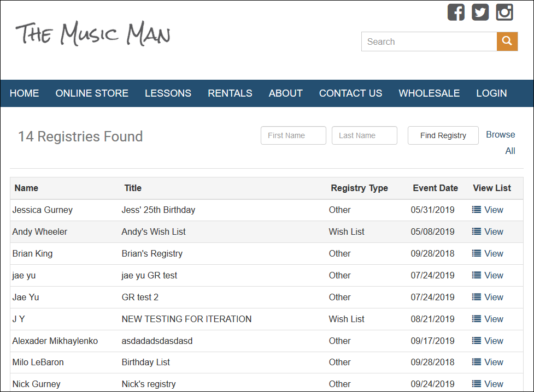Click Wish List type in Andy Wheeler row
Viewport: 534px width, 392px height.
coord(347,231)
